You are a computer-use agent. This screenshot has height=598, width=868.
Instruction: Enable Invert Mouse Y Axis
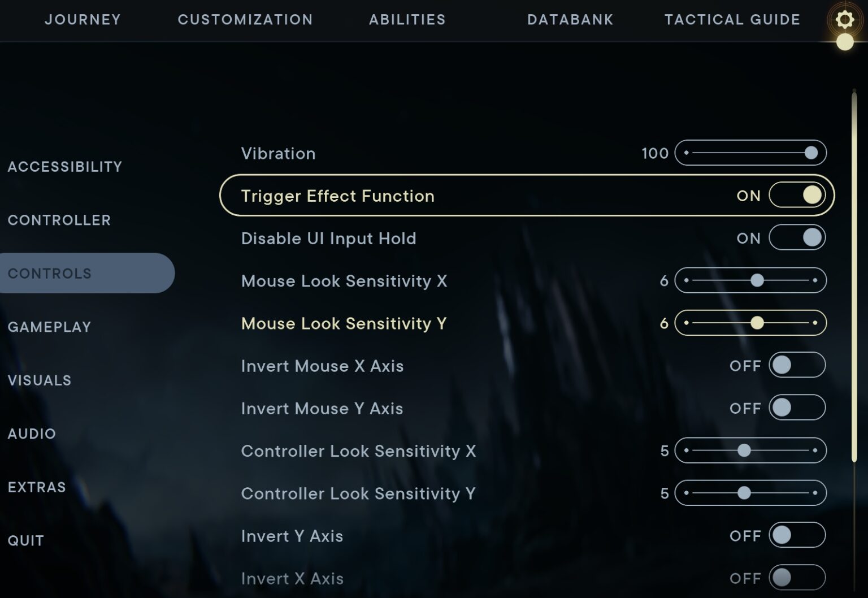[x=797, y=408]
